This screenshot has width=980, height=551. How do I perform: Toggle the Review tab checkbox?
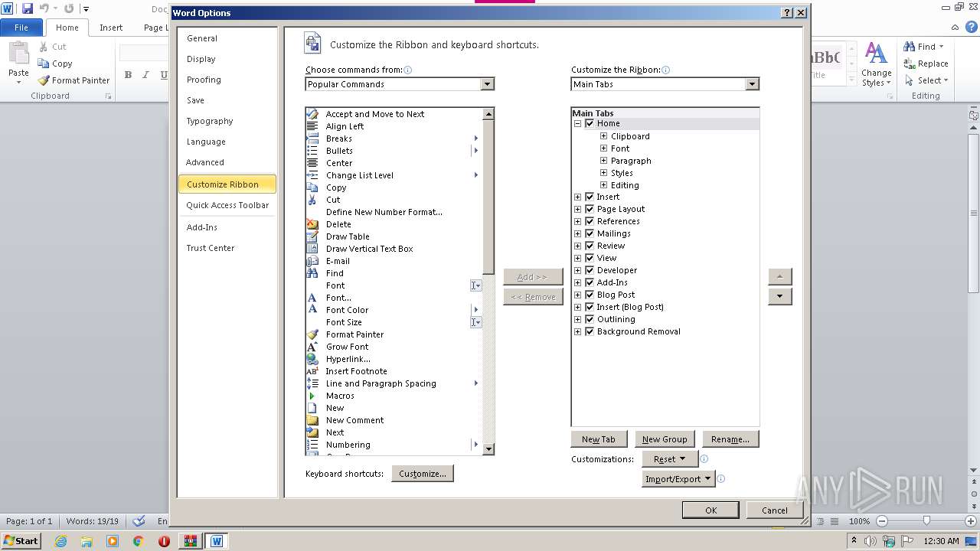coord(590,246)
